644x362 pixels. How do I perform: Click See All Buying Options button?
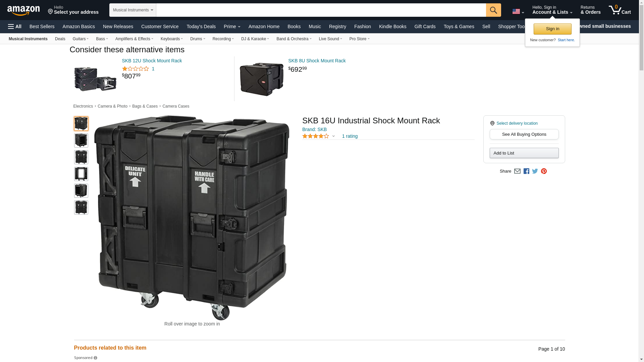pos(524,134)
